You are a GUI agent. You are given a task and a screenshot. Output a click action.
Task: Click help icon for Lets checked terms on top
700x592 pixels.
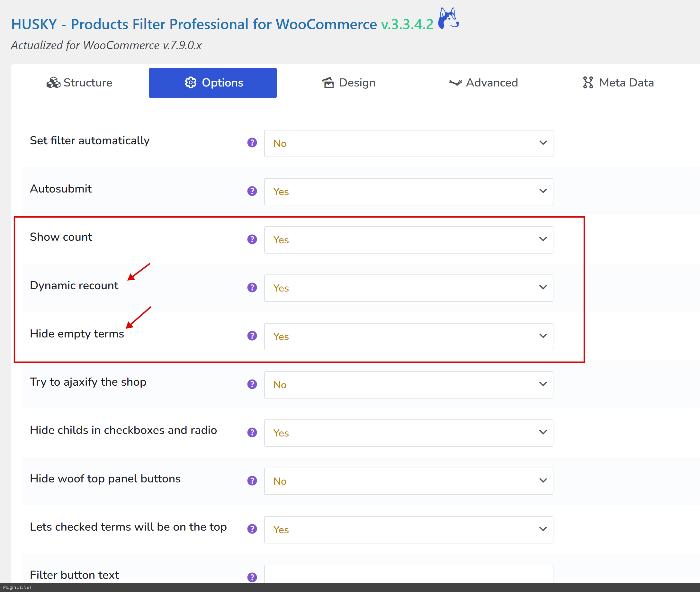pos(252,529)
